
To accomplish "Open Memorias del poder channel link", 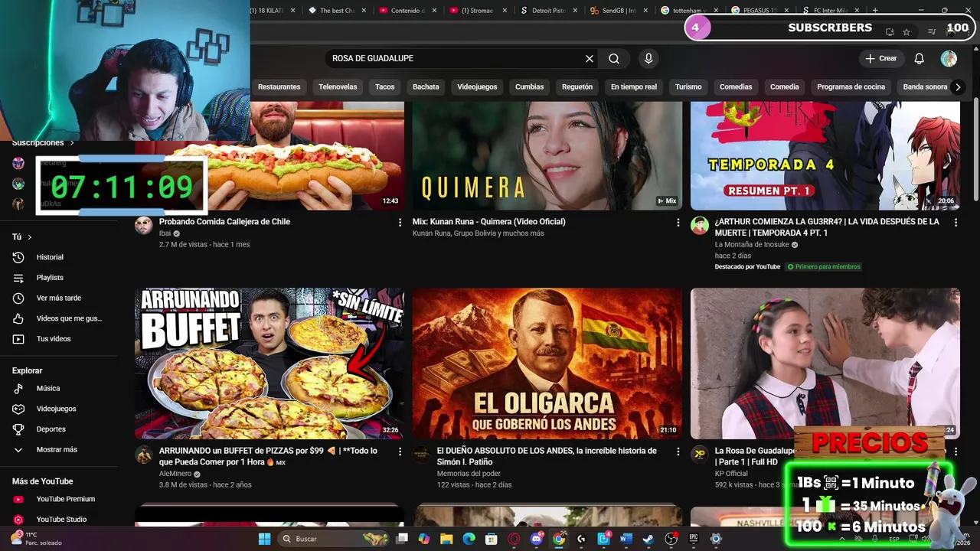I will click(469, 474).
